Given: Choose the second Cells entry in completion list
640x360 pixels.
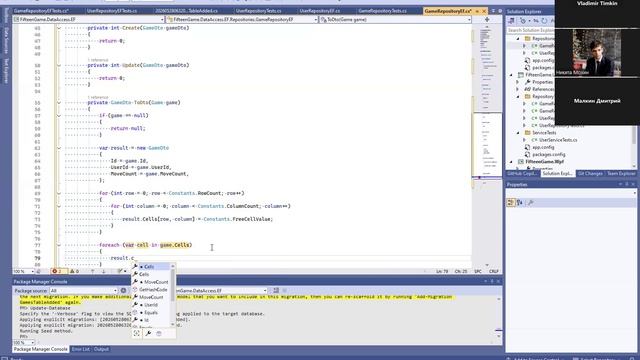Looking at the screenshot, I should (150, 274).
